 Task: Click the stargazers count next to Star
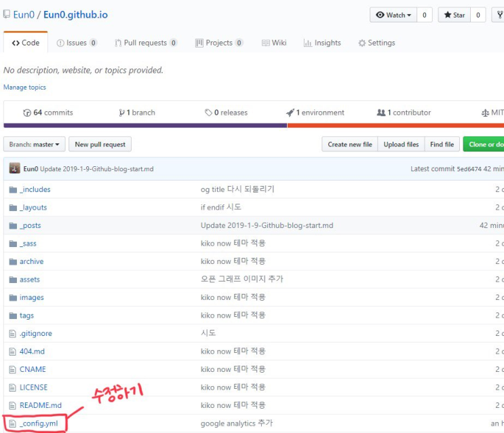(x=478, y=15)
